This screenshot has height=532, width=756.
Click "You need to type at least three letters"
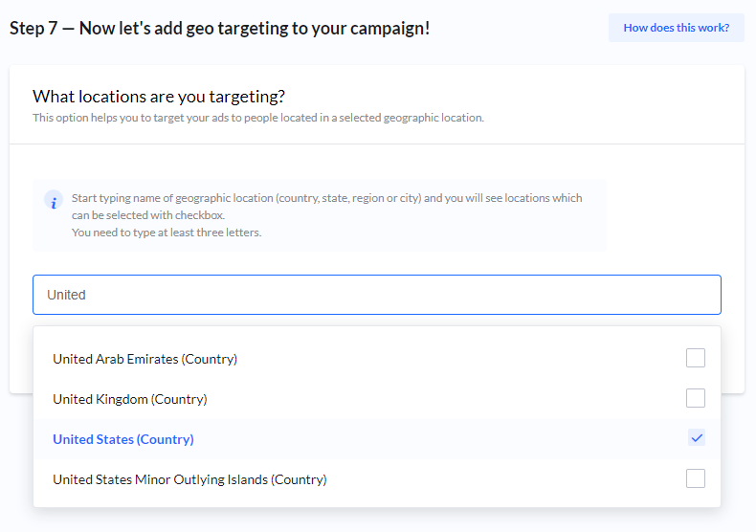pos(167,233)
